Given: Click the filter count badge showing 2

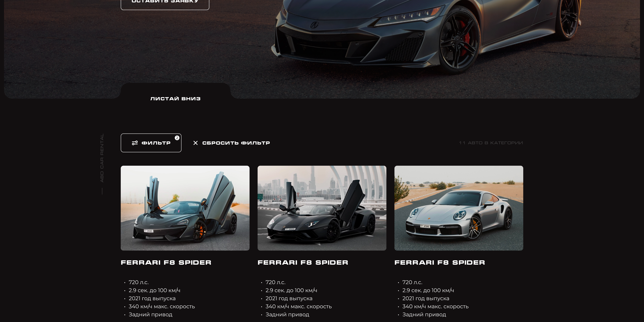Looking at the screenshot, I should pos(177,138).
